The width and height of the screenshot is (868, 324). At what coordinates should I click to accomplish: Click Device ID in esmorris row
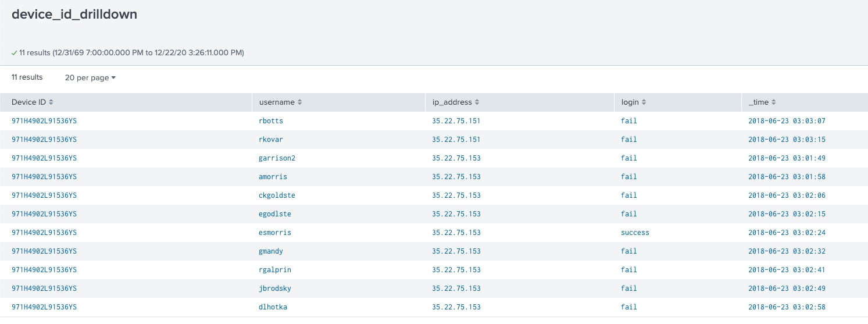[x=44, y=233]
